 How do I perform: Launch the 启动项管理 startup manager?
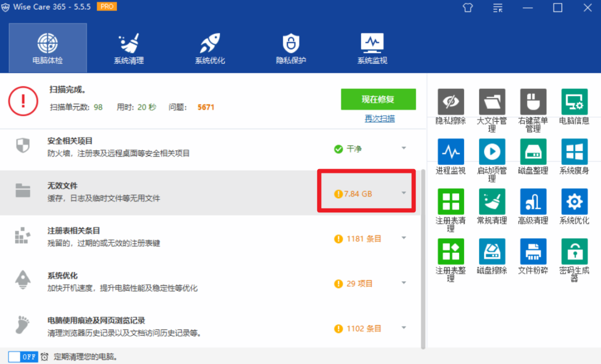(x=492, y=152)
